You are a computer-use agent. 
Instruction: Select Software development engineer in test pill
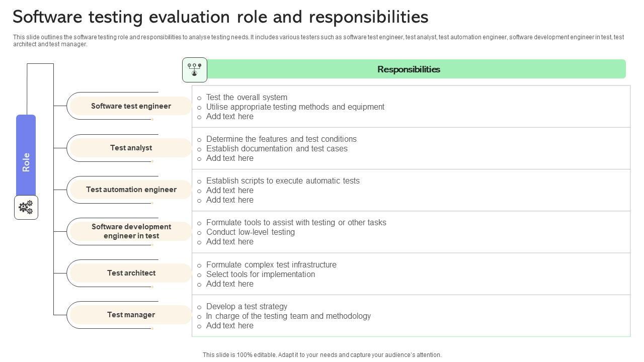point(131,231)
